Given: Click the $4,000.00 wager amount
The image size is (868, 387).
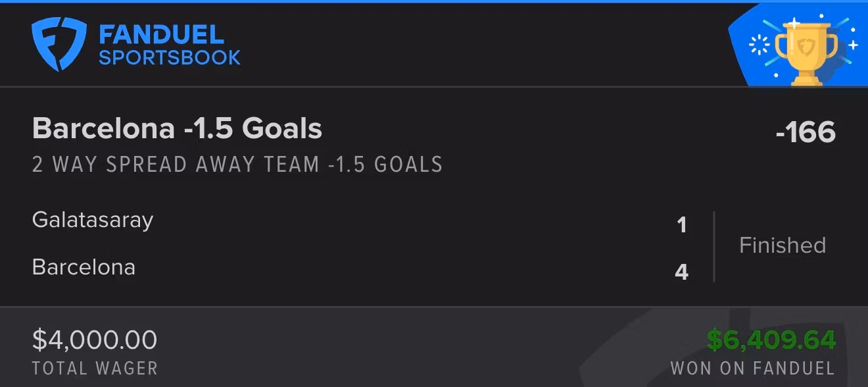Looking at the screenshot, I should (95, 340).
